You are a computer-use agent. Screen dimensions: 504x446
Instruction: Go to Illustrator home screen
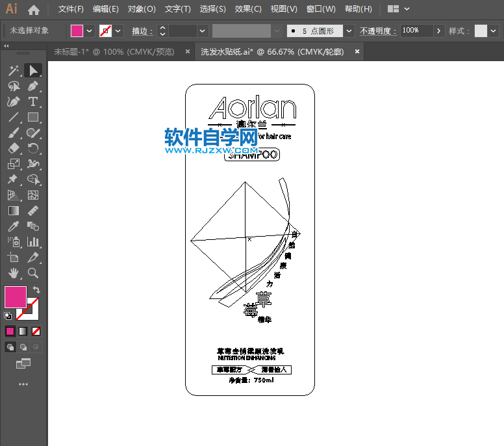pyautogui.click(x=33, y=10)
